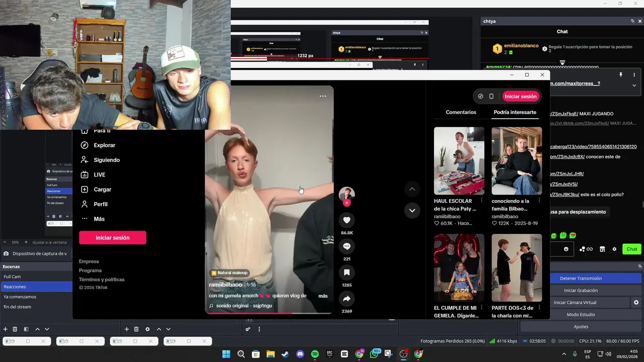Move the scene down in the Escenas toolbar
The height and width of the screenshot is (362, 644).
pos(47,329)
